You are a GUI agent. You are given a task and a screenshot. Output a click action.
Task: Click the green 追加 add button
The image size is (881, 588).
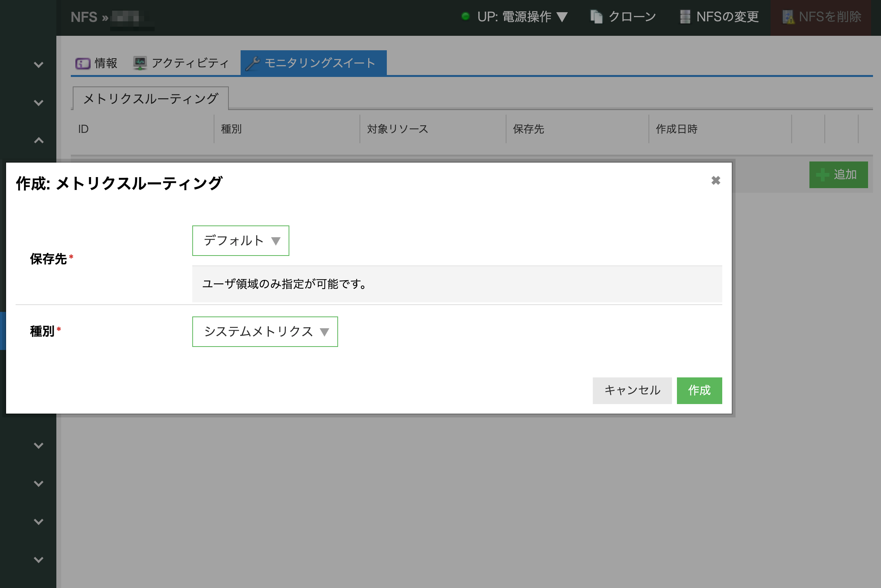point(838,175)
